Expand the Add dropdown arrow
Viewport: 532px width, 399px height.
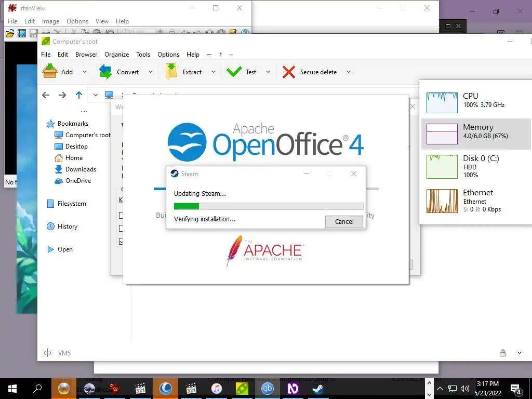coord(85,72)
